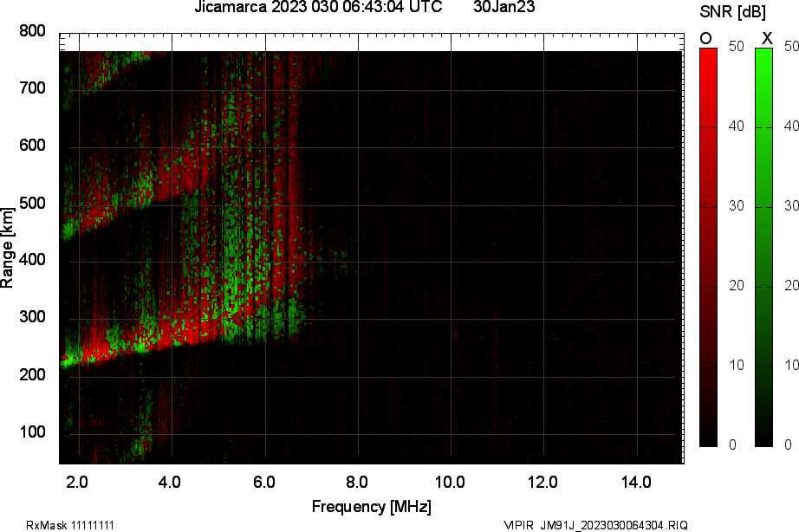Click the bright echo trace near 230 km
Viewport: 799px width, 532px height.
coord(95,352)
